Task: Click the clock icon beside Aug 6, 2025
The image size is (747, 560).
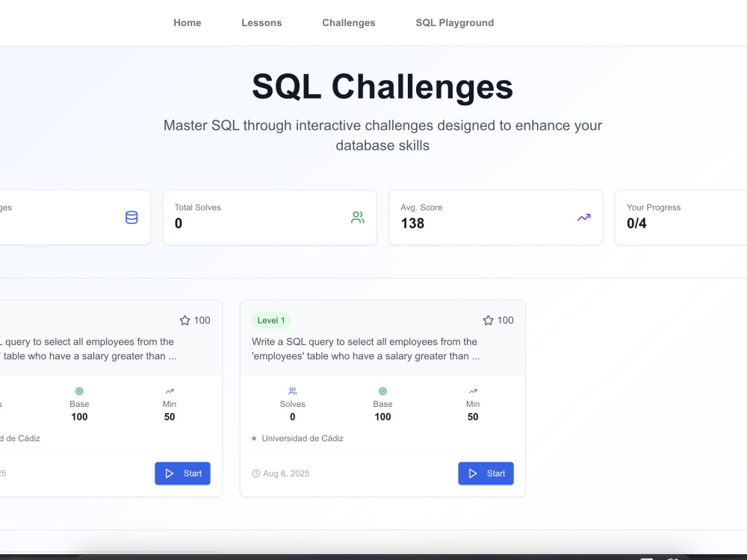Action: [x=255, y=473]
